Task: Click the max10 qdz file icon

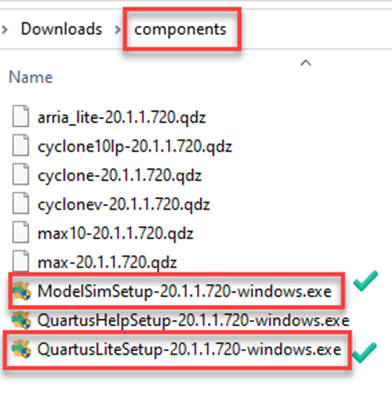Action: (21, 232)
